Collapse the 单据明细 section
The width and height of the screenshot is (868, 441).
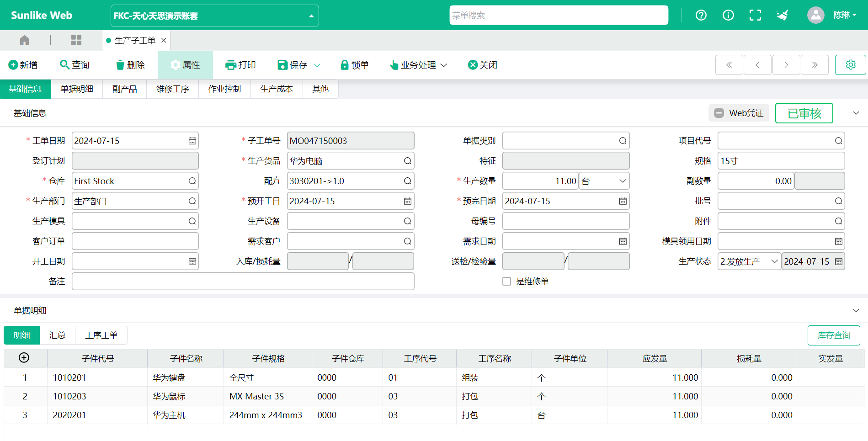856,311
